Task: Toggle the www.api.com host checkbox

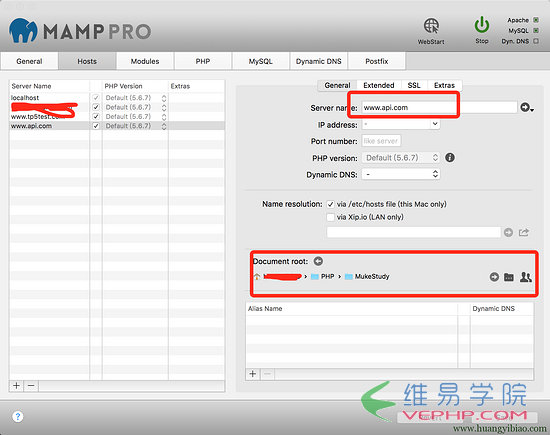Action: coord(96,126)
